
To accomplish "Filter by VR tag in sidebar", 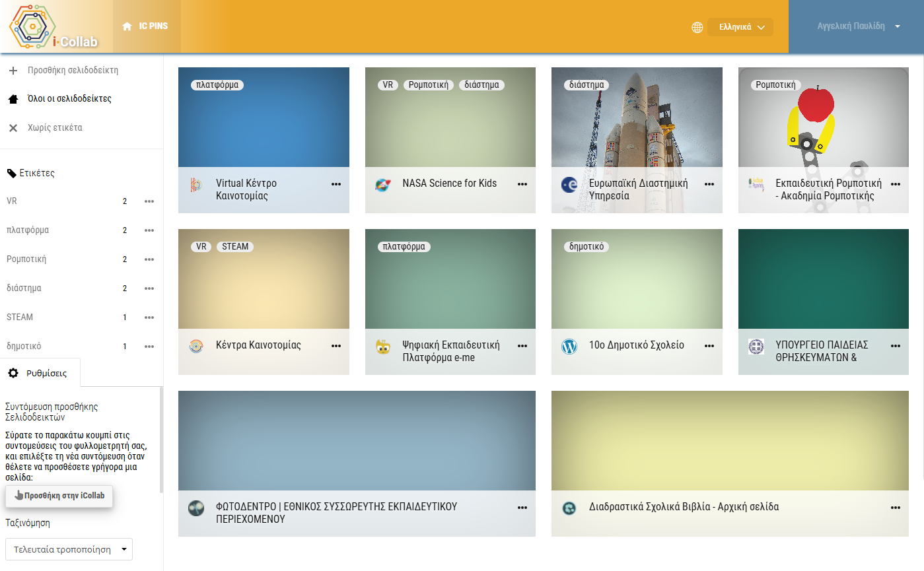I will (x=12, y=201).
